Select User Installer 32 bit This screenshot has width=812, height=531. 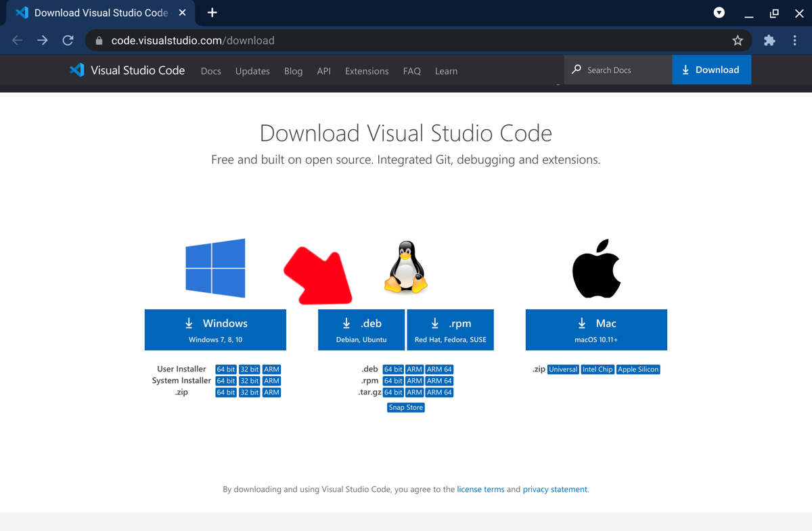[x=250, y=369]
